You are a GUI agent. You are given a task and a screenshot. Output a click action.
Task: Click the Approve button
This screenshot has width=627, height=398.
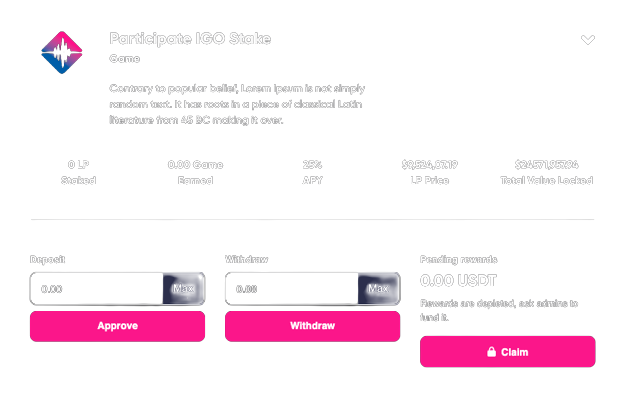coord(117,326)
